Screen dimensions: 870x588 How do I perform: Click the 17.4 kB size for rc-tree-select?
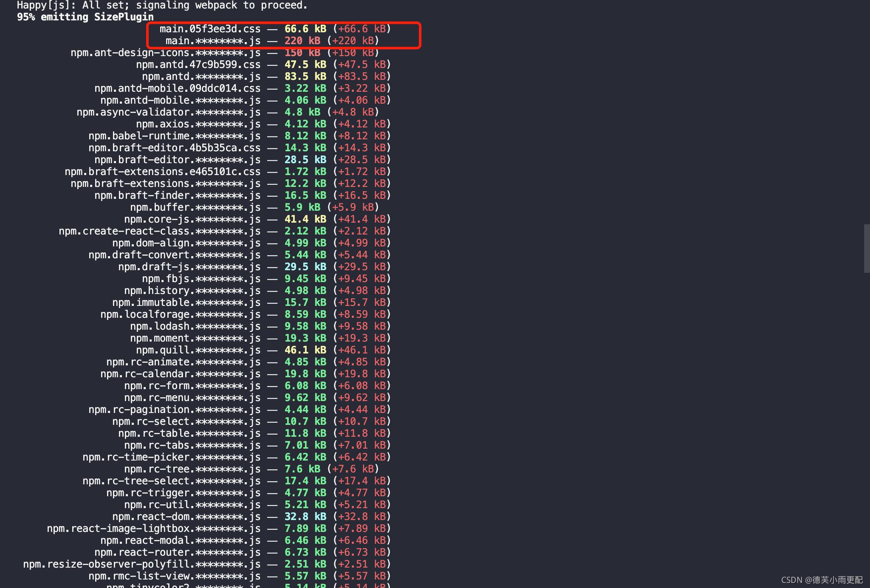coord(305,481)
